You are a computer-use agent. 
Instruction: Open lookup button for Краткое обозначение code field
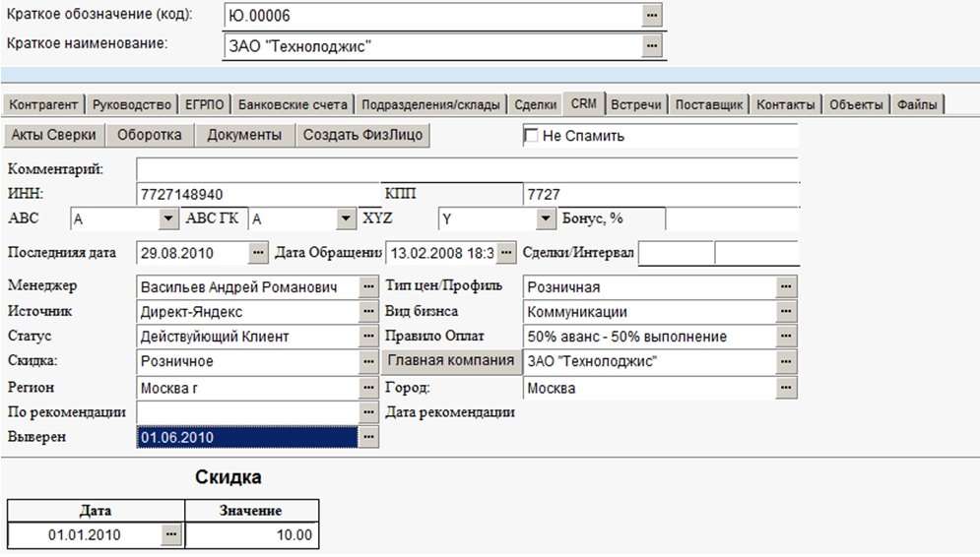point(652,16)
